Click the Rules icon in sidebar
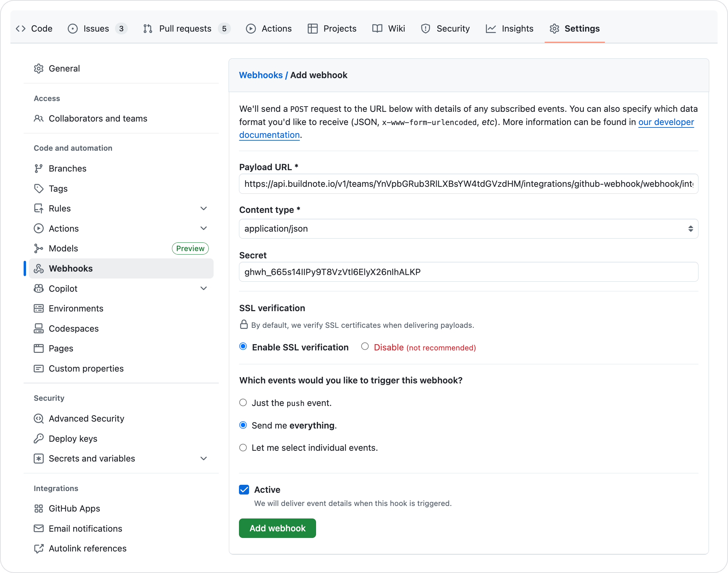 [x=39, y=208]
